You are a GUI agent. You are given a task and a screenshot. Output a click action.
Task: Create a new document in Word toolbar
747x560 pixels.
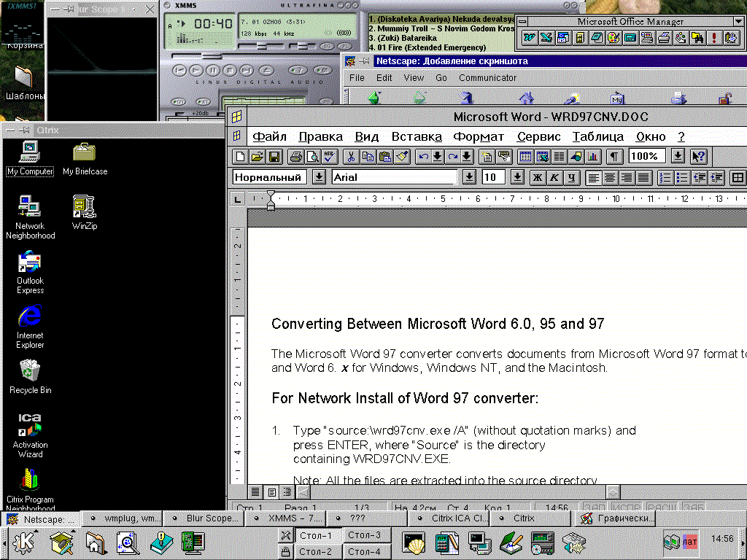point(241,156)
